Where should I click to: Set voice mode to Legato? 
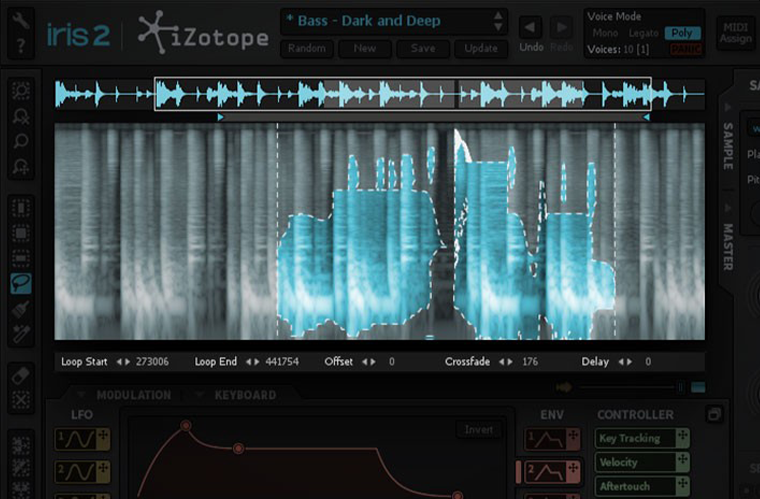(x=643, y=33)
